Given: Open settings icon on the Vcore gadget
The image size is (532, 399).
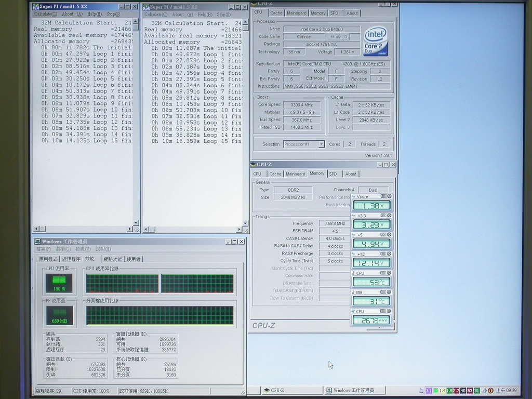Looking at the screenshot, I should 383,196.
